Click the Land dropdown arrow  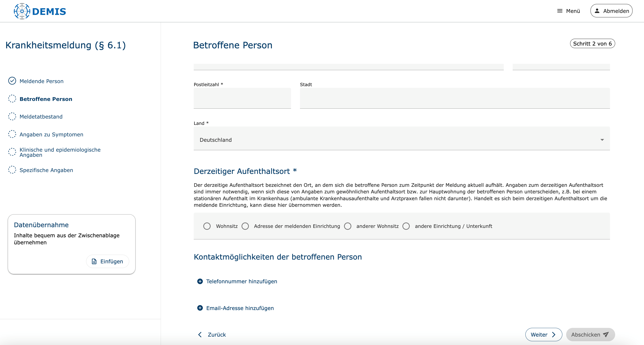click(x=602, y=140)
